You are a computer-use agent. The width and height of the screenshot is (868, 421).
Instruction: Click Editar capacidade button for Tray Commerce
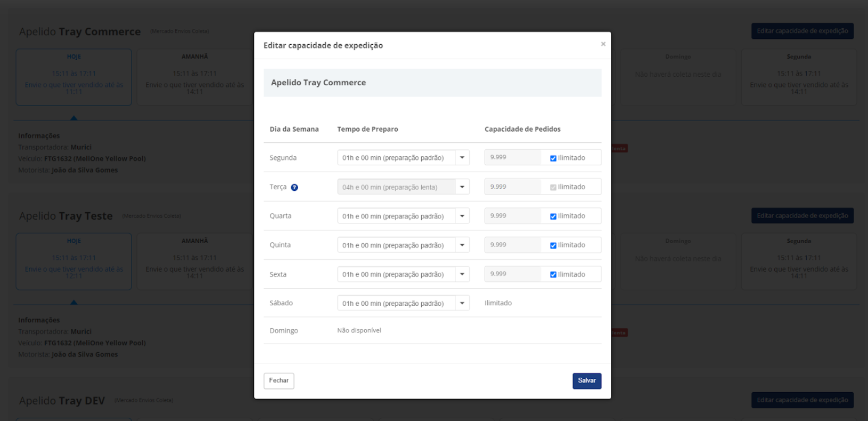coord(803,31)
